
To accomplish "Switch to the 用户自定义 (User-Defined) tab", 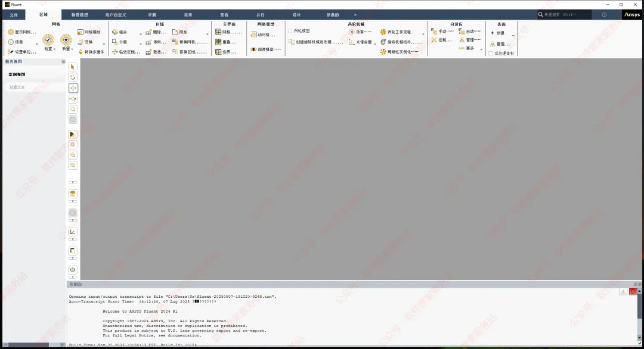I will pyautogui.click(x=116, y=15).
